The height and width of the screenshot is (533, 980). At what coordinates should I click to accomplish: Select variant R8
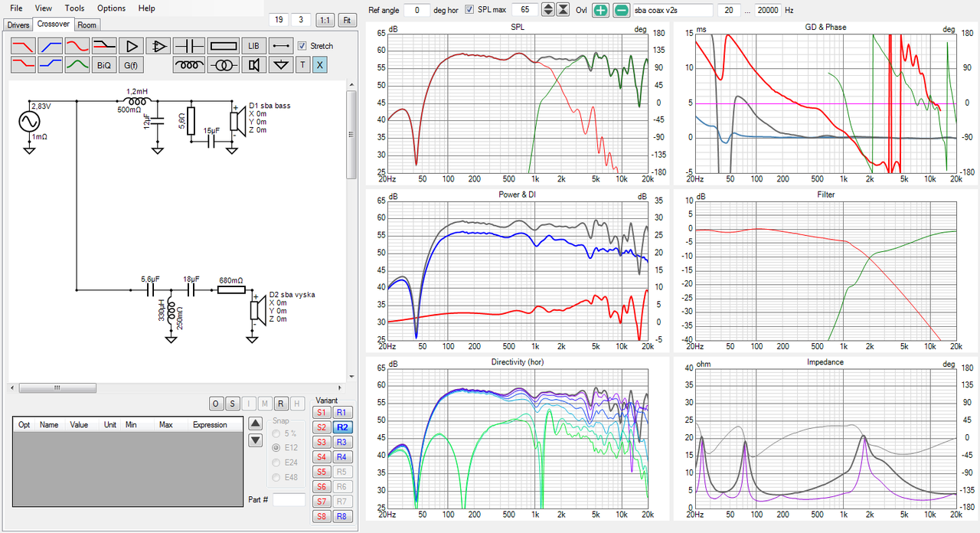[343, 516]
